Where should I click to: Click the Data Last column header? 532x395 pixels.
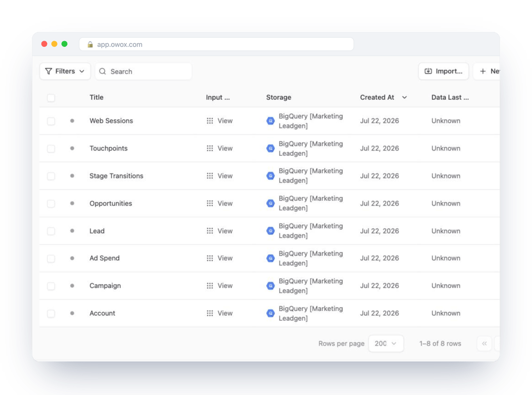(x=450, y=97)
